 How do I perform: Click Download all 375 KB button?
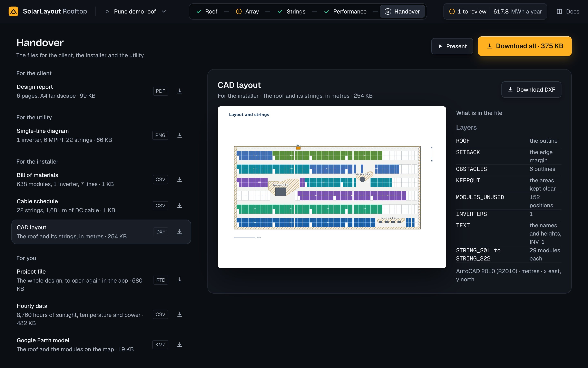[525, 46]
